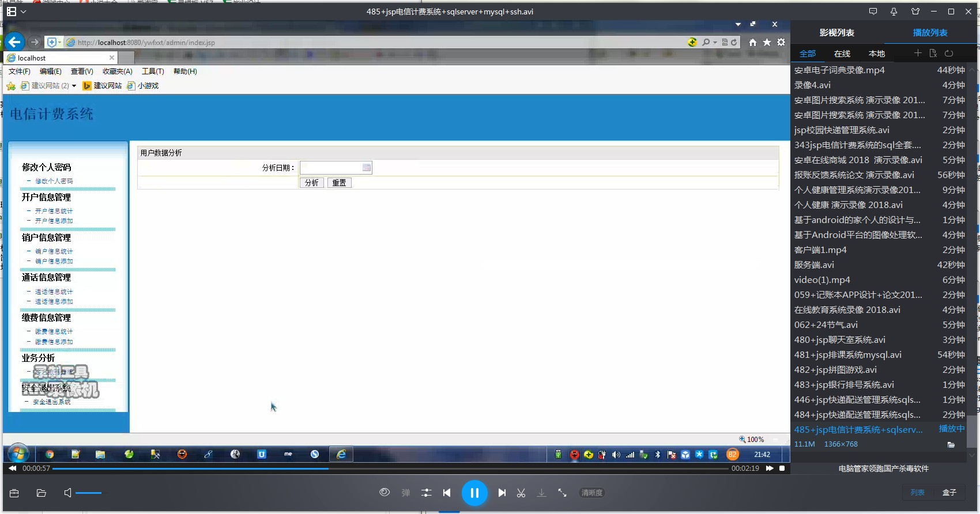
Task: Open the 收藏夹(A) browser menu
Action: point(118,71)
